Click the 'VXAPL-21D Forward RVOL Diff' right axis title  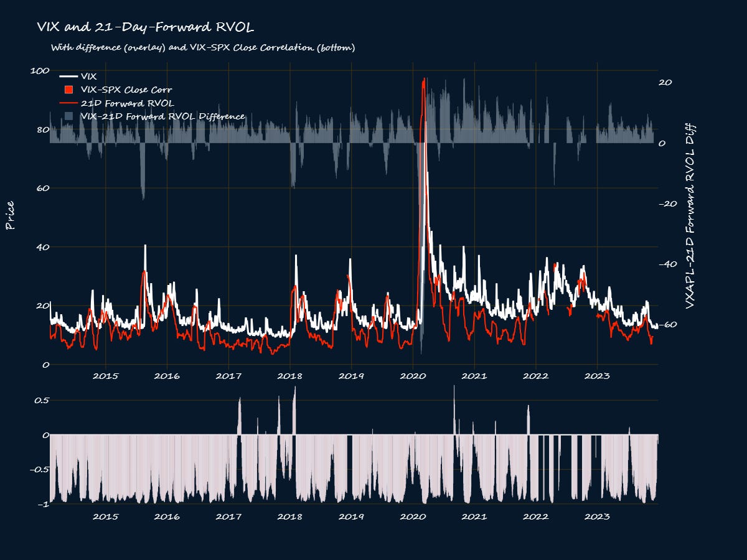coord(690,215)
